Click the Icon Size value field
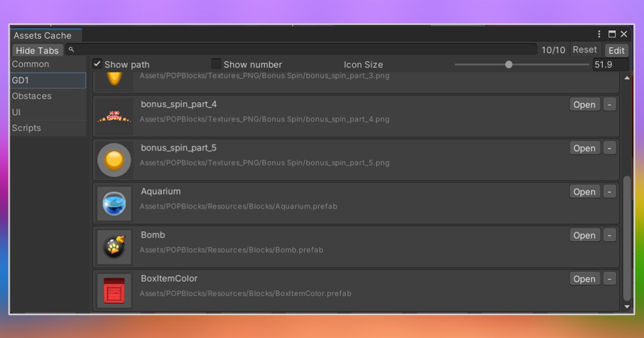This screenshot has height=338, width=644. 610,64
